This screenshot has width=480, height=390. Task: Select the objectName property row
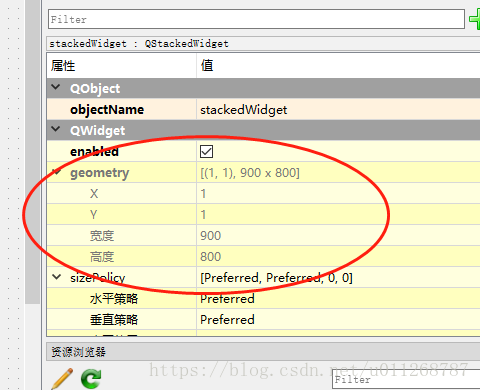coord(263,109)
